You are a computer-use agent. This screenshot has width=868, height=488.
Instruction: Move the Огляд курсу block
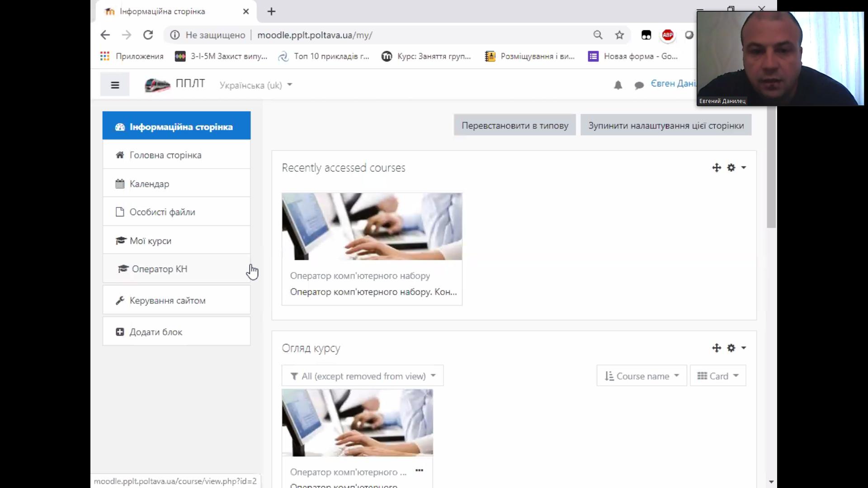pos(717,348)
